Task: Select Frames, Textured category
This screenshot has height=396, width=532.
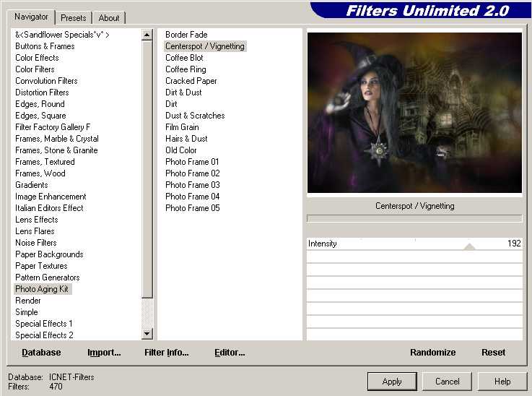Action: [x=45, y=162]
